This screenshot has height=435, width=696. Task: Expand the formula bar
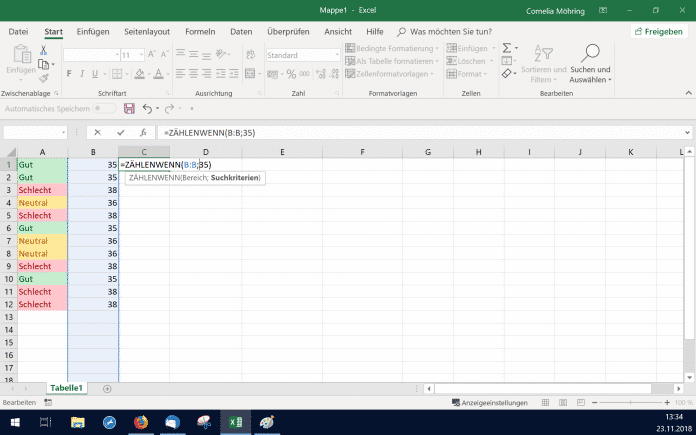687,132
